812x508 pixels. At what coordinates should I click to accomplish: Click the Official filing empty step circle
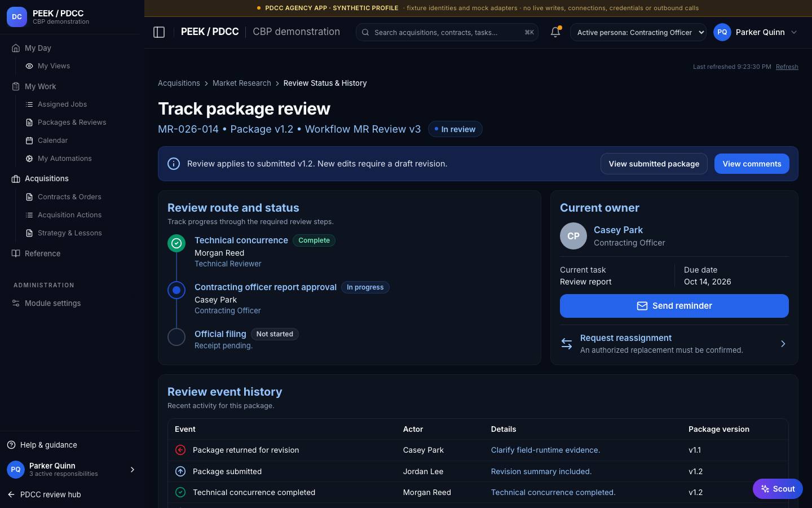[x=176, y=337]
